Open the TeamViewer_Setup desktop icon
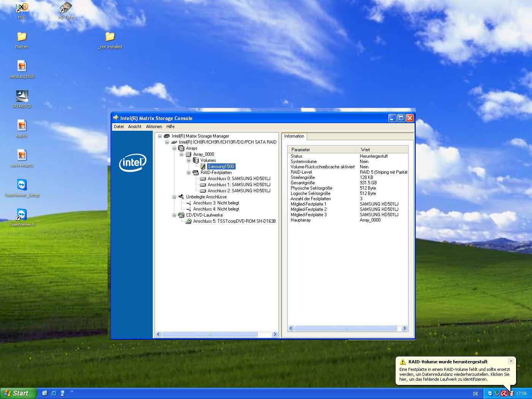Image resolution: width=532 pixels, height=399 pixels. [22, 188]
